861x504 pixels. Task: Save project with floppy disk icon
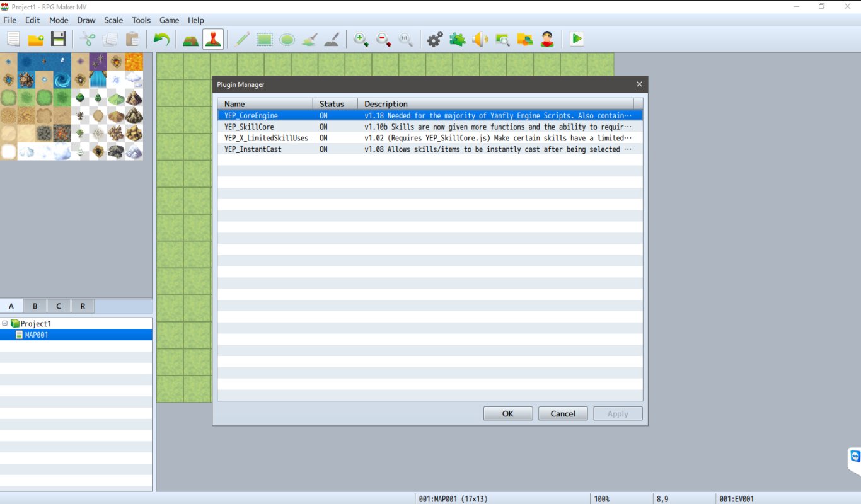(59, 39)
